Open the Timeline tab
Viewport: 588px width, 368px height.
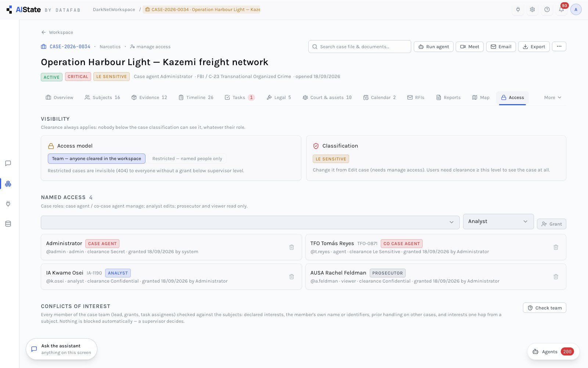196,98
